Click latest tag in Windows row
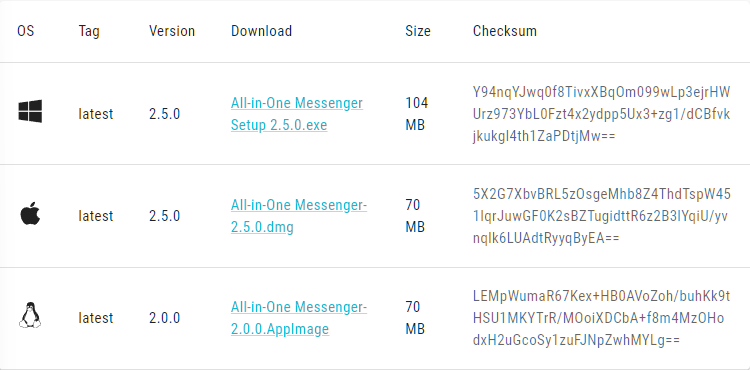The image size is (750, 370). (x=96, y=114)
